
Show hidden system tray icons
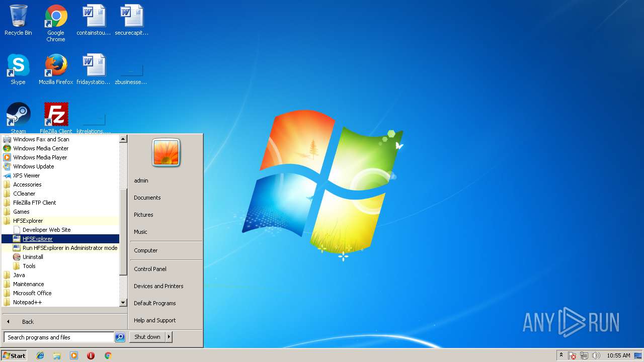pos(561,355)
